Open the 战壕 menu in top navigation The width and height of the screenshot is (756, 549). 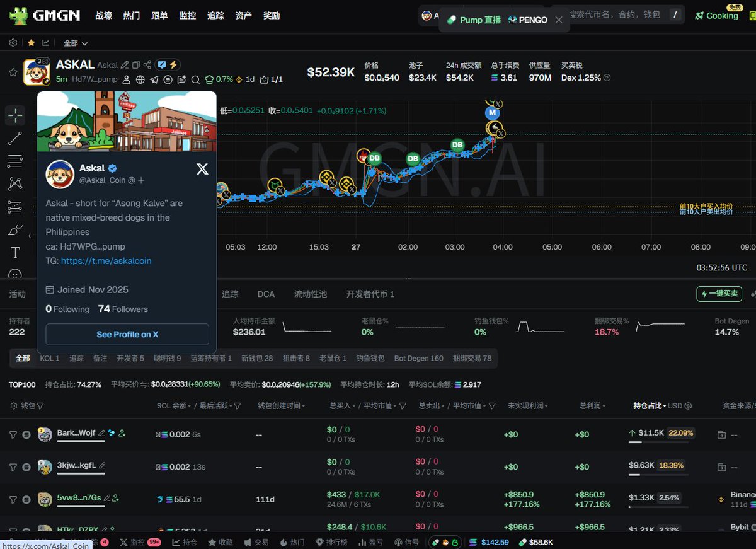point(103,16)
